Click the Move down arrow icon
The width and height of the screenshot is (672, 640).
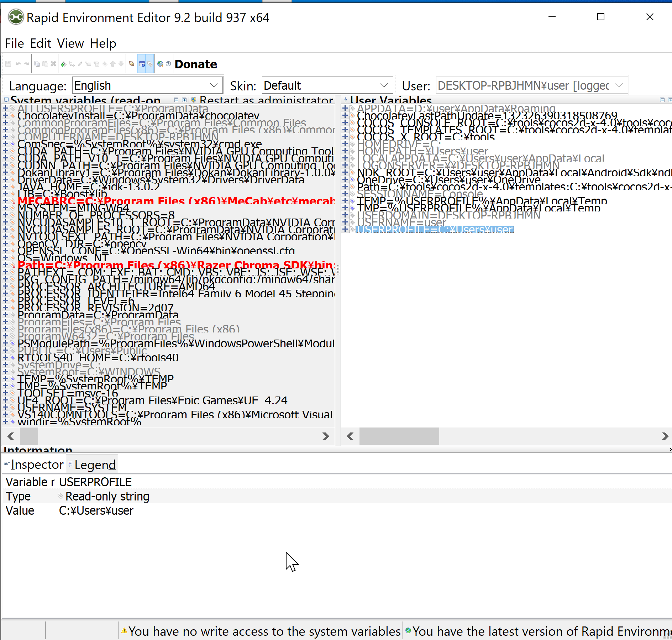pyautogui.click(x=121, y=64)
